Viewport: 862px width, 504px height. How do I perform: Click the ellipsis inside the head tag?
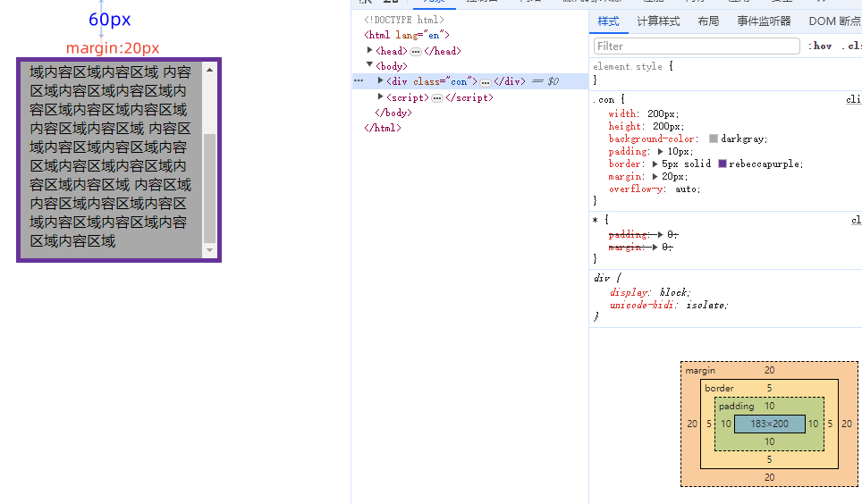(x=416, y=52)
